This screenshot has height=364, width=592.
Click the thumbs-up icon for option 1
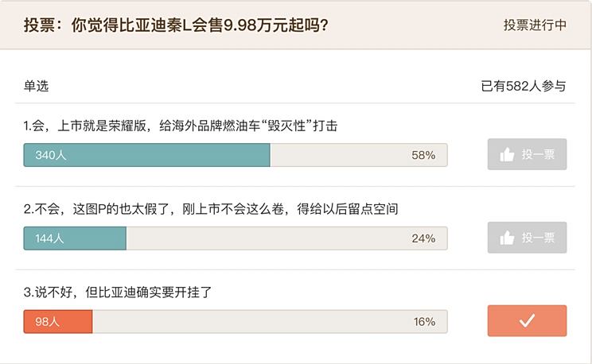(x=507, y=155)
